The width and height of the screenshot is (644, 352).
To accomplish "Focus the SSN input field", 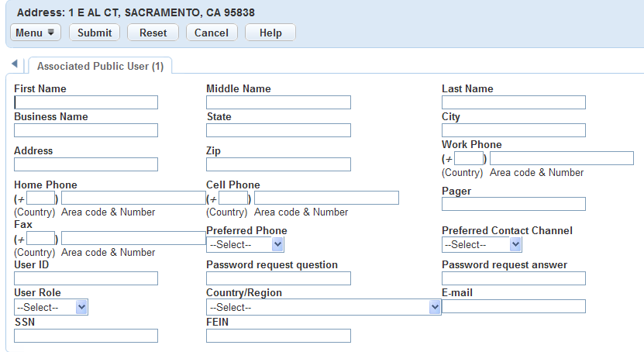I will (86, 336).
